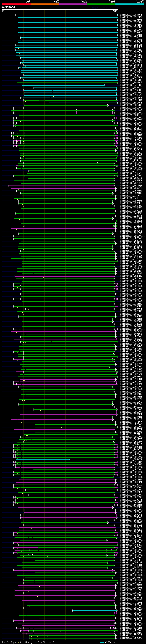The image size is (146, 644).
Task: Select the UniRef100_B4FFF1 label
Action: [131, 73]
